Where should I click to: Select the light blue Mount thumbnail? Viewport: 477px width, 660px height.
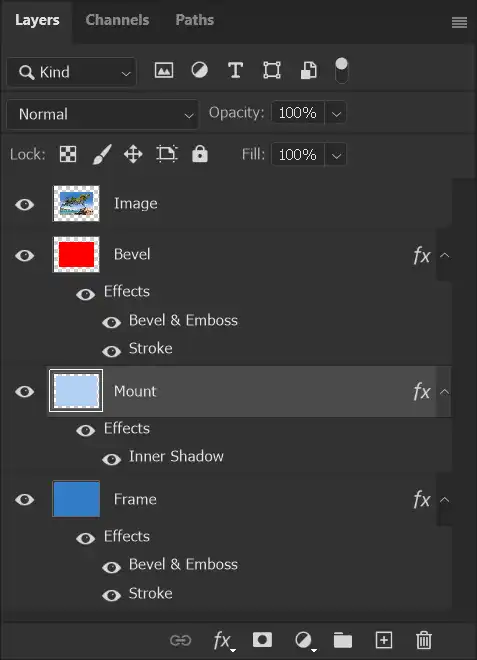tap(76, 391)
